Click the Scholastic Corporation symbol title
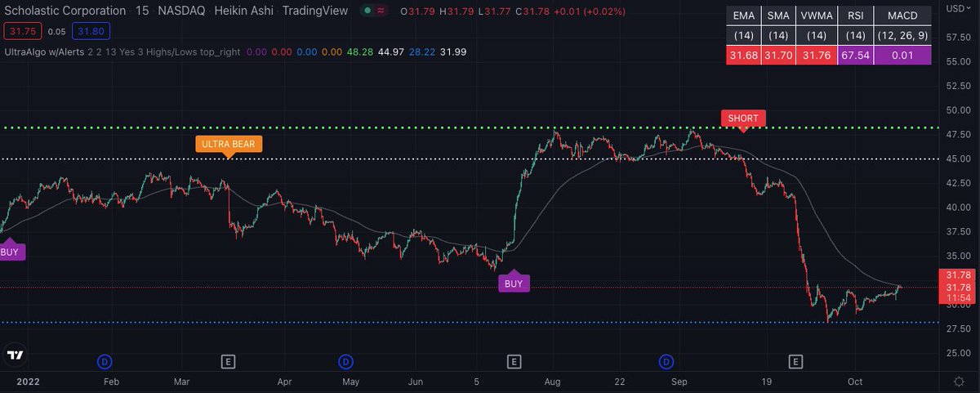 (x=64, y=11)
